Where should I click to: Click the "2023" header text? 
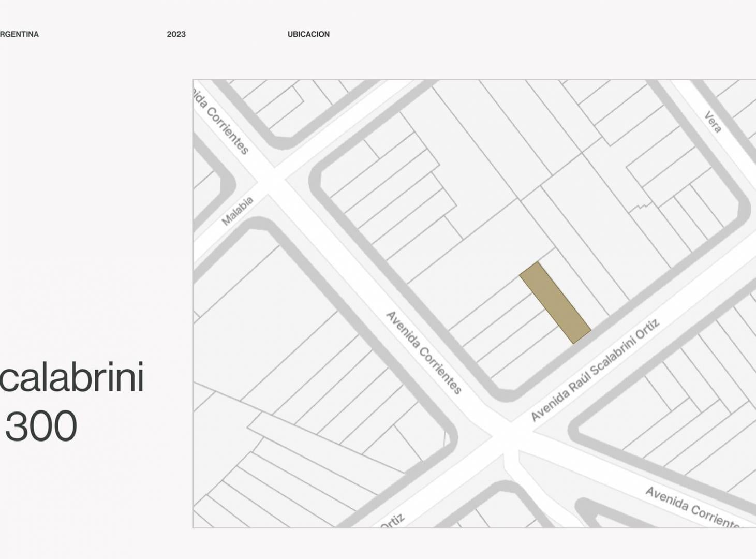176,34
